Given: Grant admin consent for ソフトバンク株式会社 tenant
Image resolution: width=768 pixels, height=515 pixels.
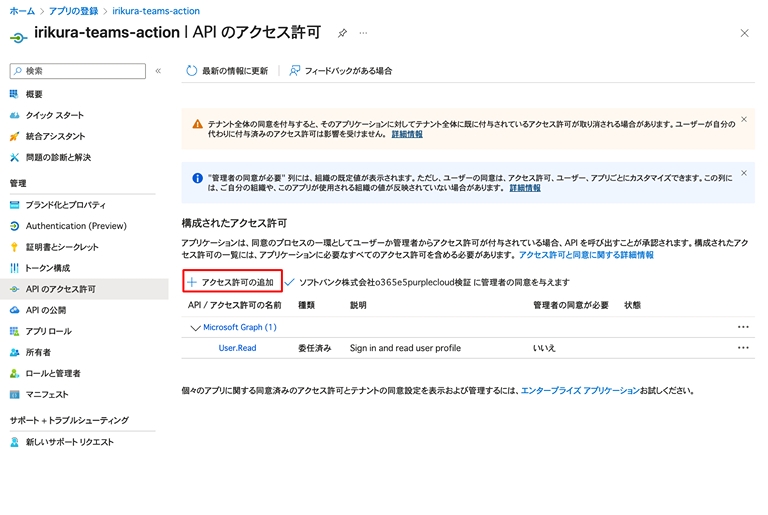Looking at the screenshot, I should [428, 282].
